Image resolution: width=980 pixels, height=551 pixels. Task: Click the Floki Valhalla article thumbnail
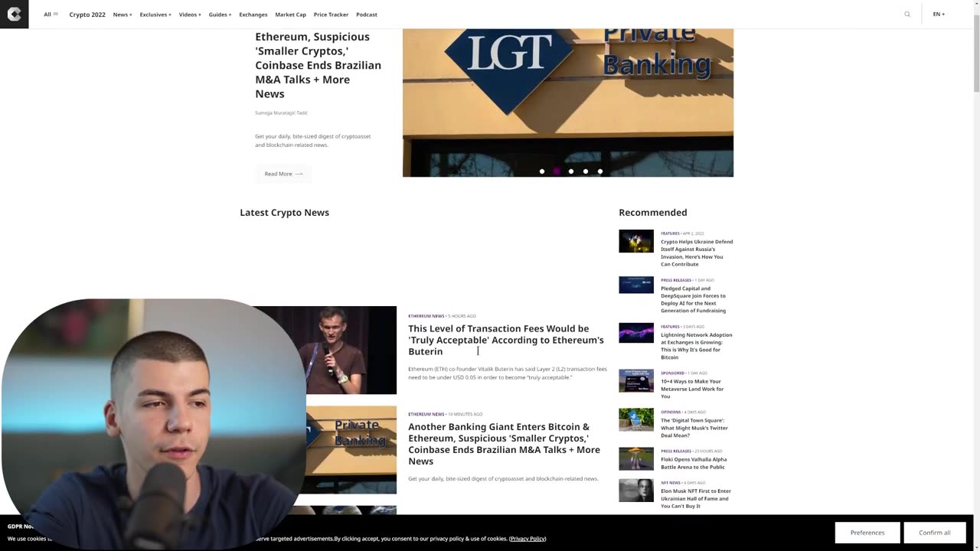[636, 458]
